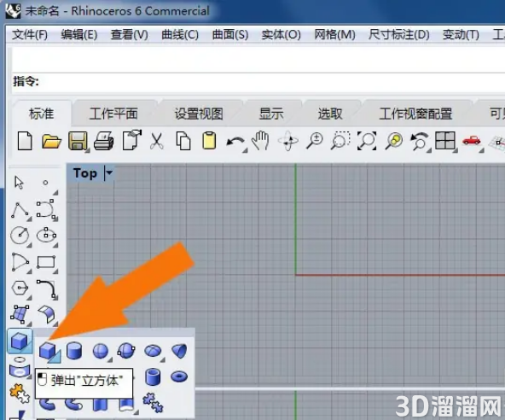Screen dimensions: 505x420
Task: Select the Pan hand tool
Action: coord(261,141)
